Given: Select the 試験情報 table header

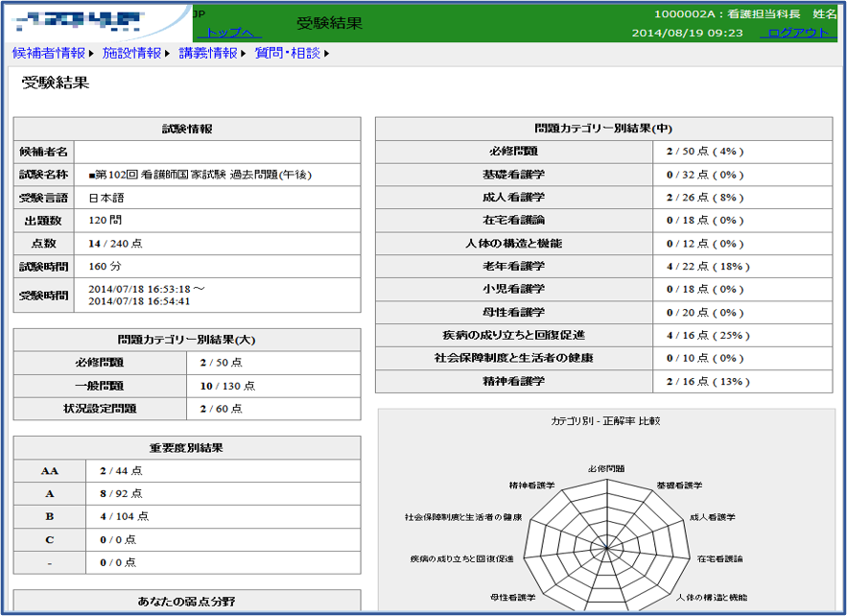Looking at the screenshot, I should (x=187, y=130).
